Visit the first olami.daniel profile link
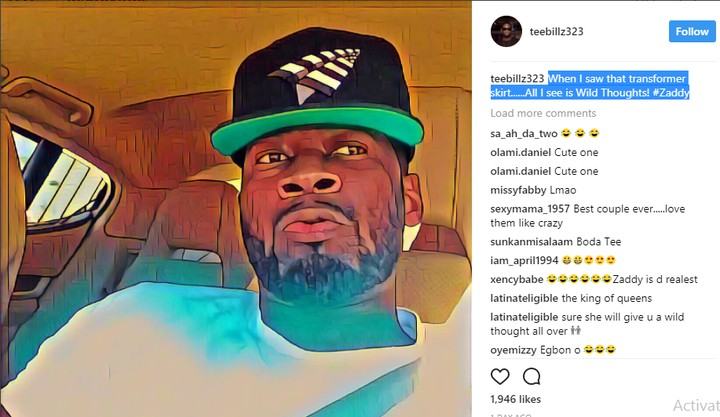Screen dimensions: 720x417 pyautogui.click(x=521, y=152)
